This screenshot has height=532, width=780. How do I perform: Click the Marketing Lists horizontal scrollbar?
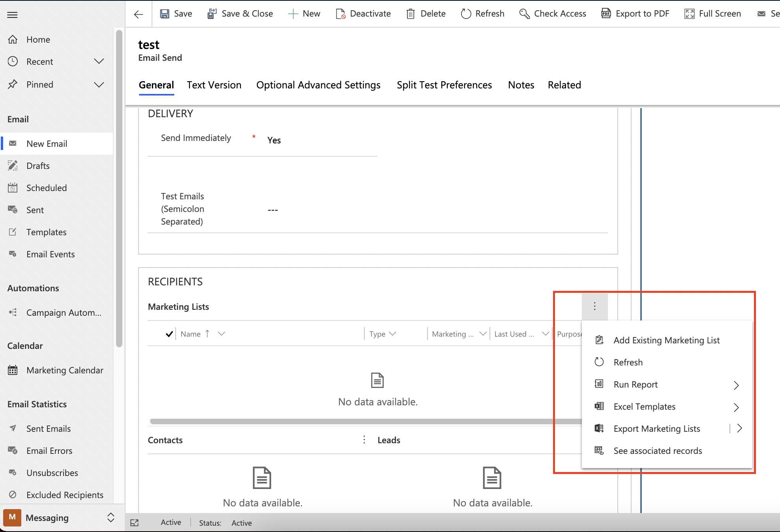pyautogui.click(x=366, y=421)
